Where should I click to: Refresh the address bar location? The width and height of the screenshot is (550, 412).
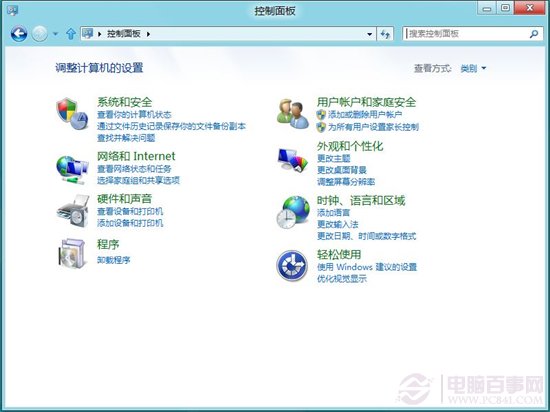click(x=385, y=34)
